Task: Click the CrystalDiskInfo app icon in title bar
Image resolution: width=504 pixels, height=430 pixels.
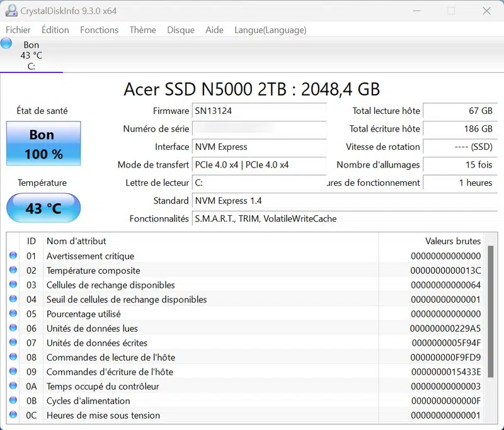Action: coord(11,11)
